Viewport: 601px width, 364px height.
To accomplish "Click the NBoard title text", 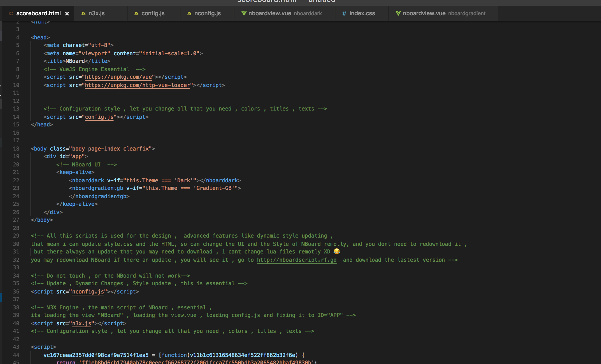I will coord(75,61).
